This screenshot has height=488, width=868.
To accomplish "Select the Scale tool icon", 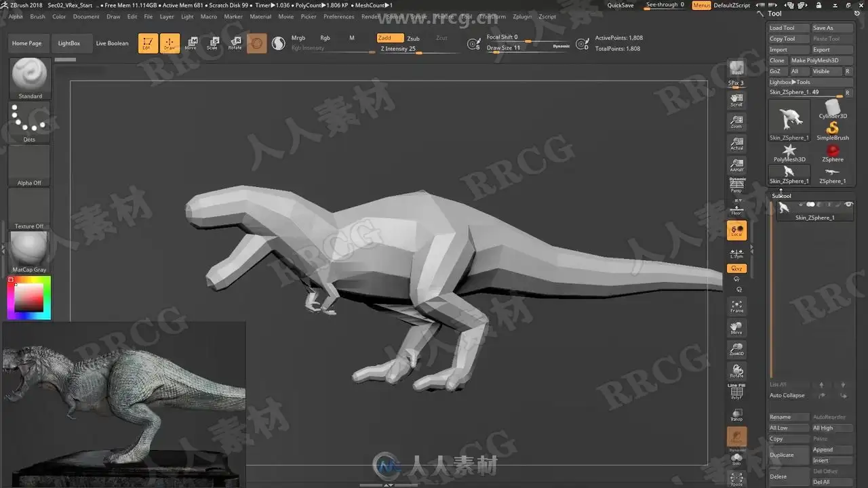I will pos(212,43).
